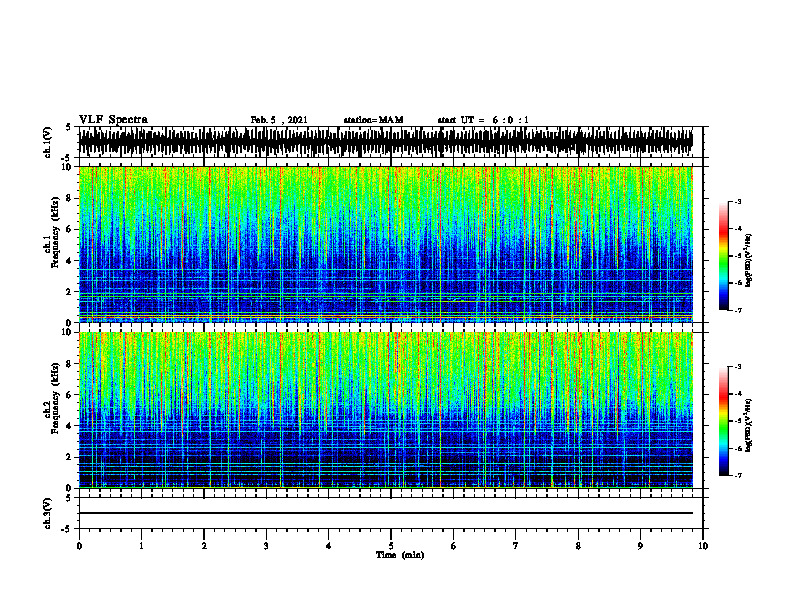This screenshot has width=792, height=612.
Task: Click the "8" tick on the time axis
Action: [x=578, y=546]
